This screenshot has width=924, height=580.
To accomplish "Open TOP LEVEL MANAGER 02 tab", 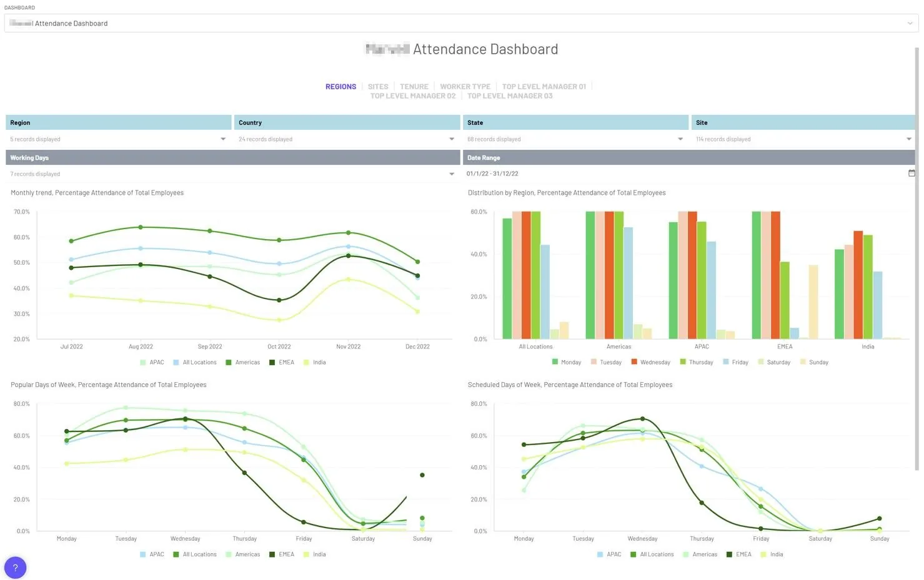I will coord(413,96).
